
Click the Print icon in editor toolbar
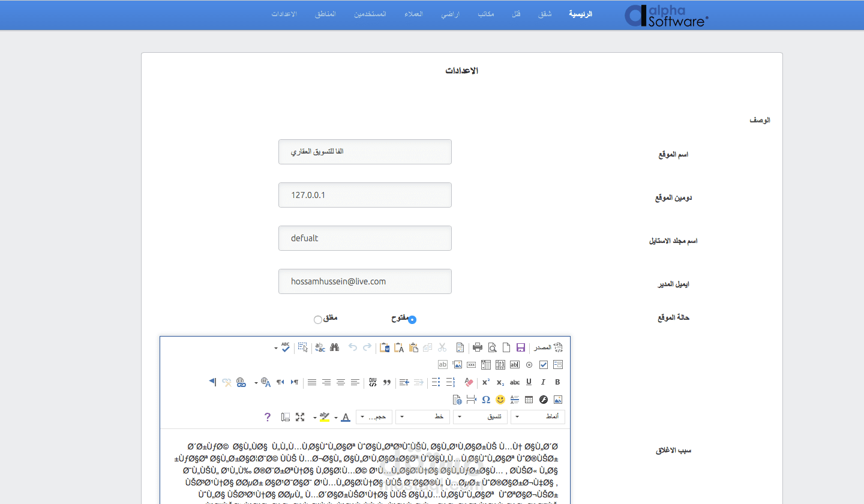[x=478, y=347]
